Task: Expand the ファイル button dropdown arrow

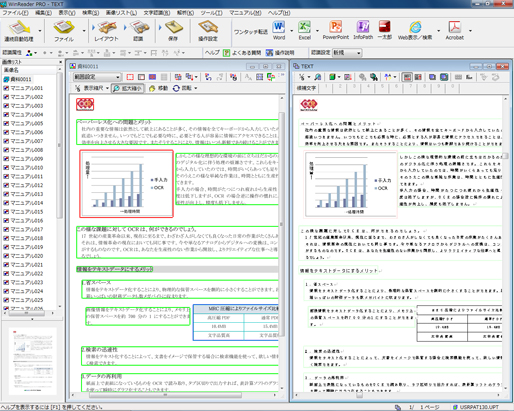Action: coord(84,31)
